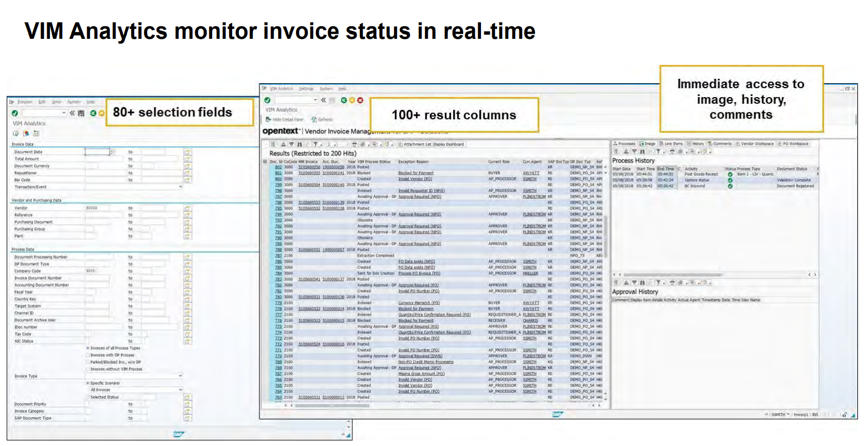Click the Document Date from input field
This screenshot has height=446, width=868.
pyautogui.click(x=97, y=151)
